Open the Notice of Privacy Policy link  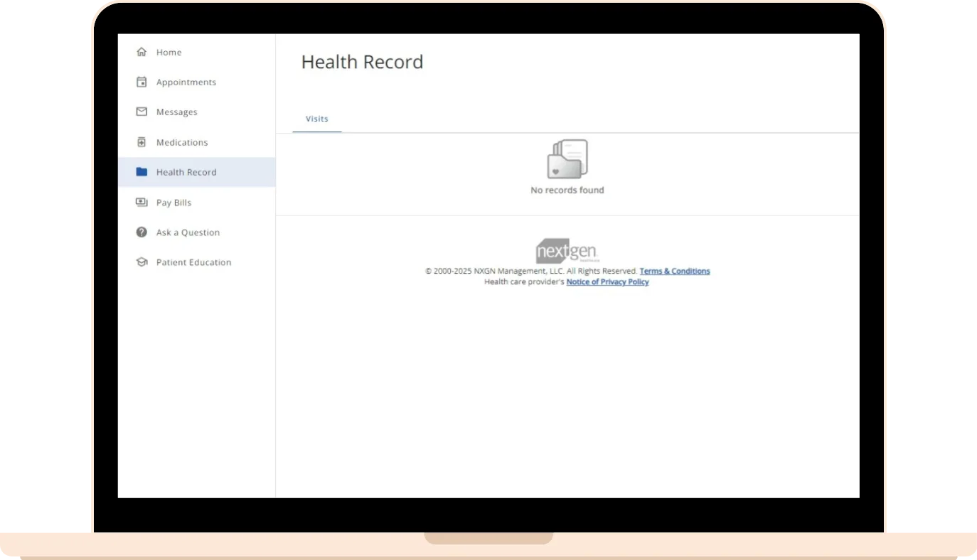[607, 282]
